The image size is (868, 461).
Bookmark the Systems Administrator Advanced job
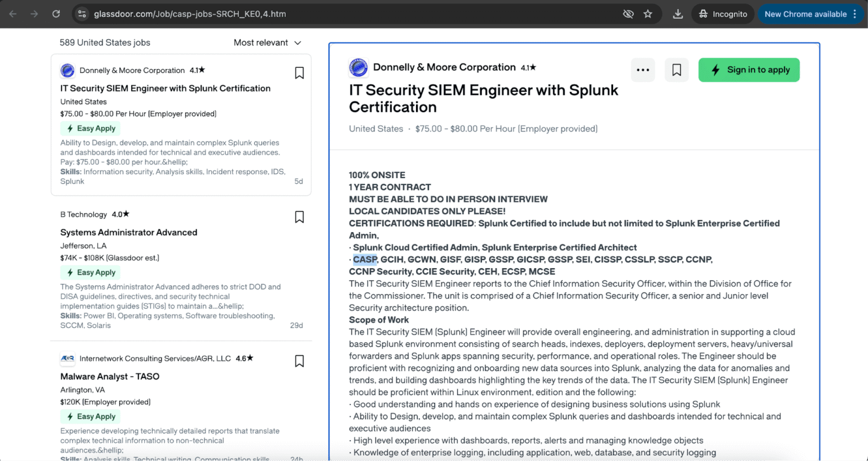(300, 217)
